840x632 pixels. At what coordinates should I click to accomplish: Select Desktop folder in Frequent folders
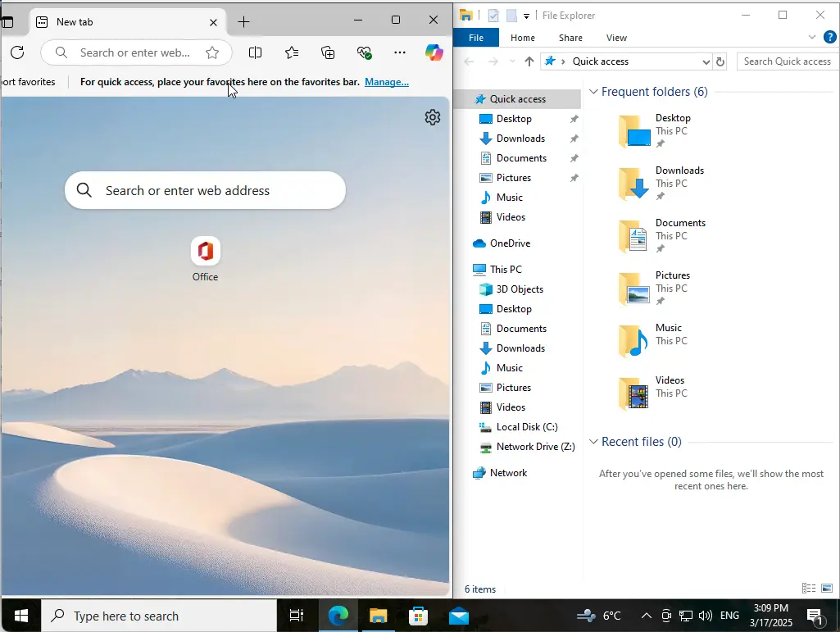coord(655,131)
